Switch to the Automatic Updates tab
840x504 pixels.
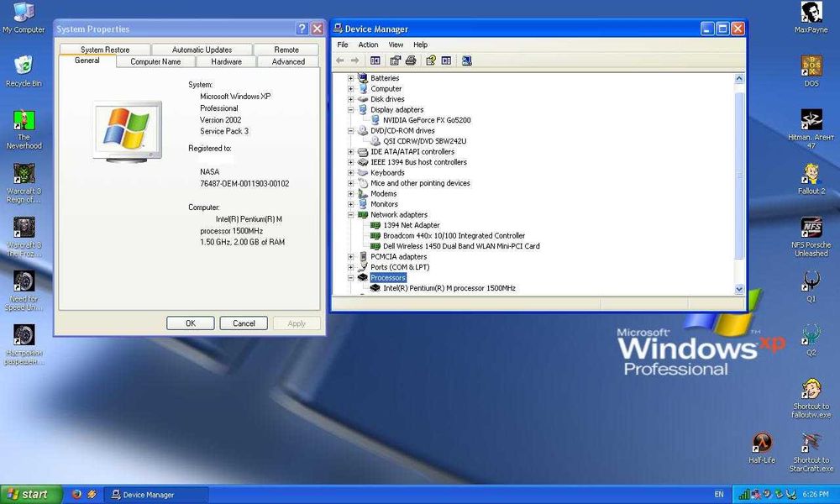[202, 50]
